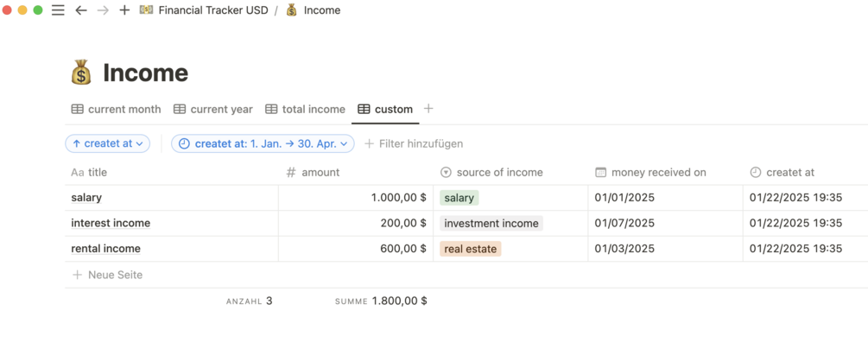Click the money received on calendar icon

[x=601, y=173]
